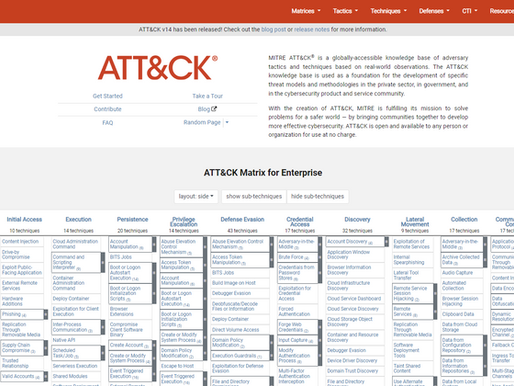Open the Credential Access tactic heading

click(300, 222)
